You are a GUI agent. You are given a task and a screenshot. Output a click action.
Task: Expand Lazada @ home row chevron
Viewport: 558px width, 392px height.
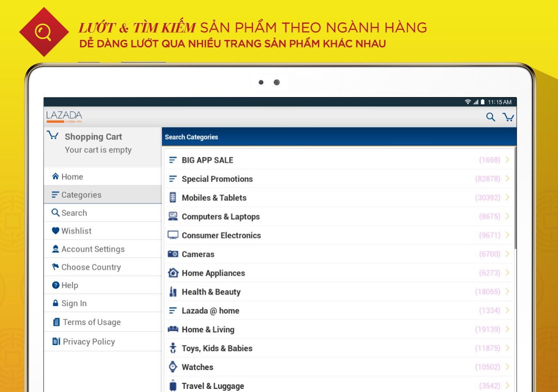507,310
